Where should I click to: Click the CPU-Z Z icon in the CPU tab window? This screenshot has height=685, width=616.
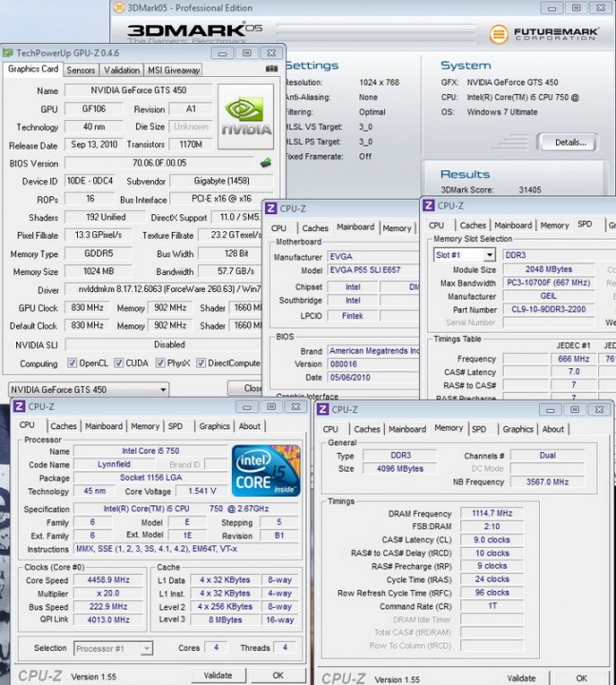click(x=19, y=407)
